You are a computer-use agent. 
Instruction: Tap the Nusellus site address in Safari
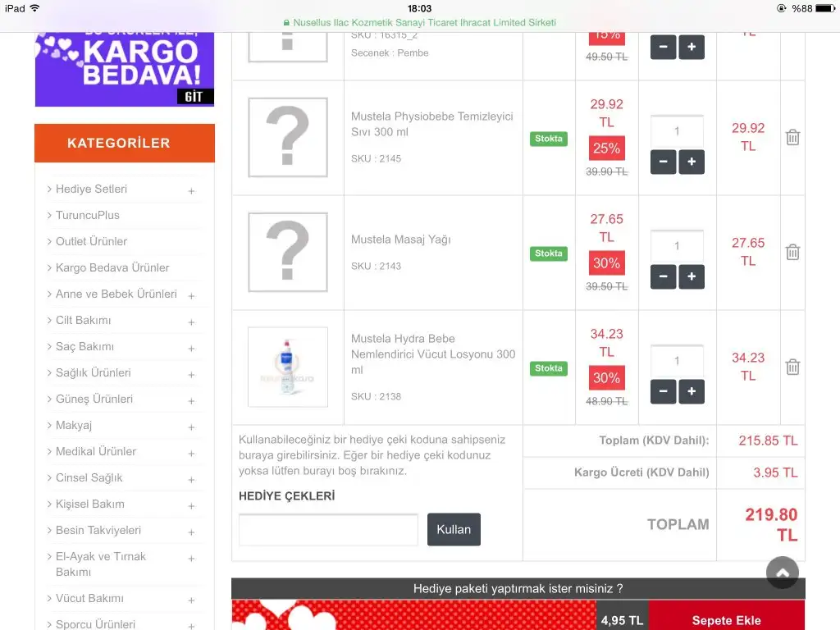[419, 22]
